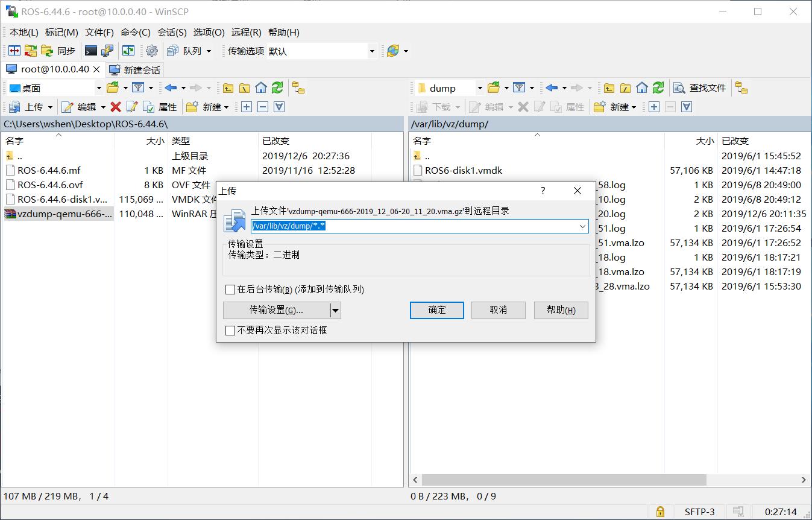Click the synchronize directories (同步) toolbar icon

(x=58, y=51)
